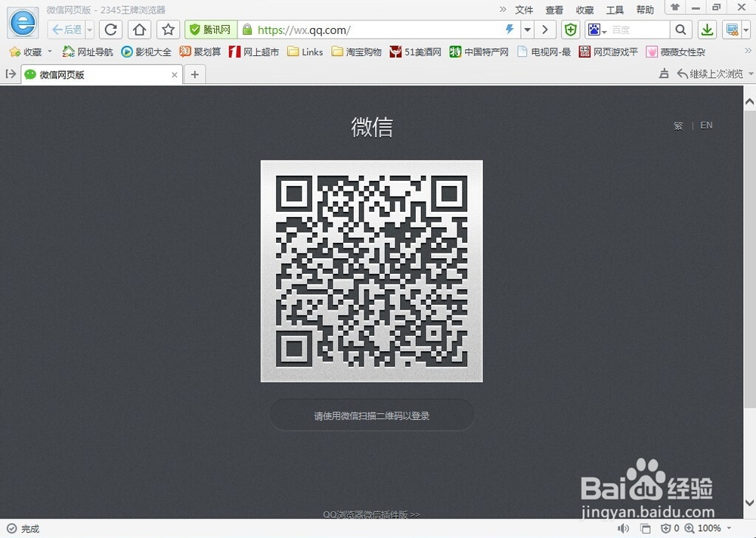Click the window list icon in status bar
756x538 pixels.
point(645,528)
